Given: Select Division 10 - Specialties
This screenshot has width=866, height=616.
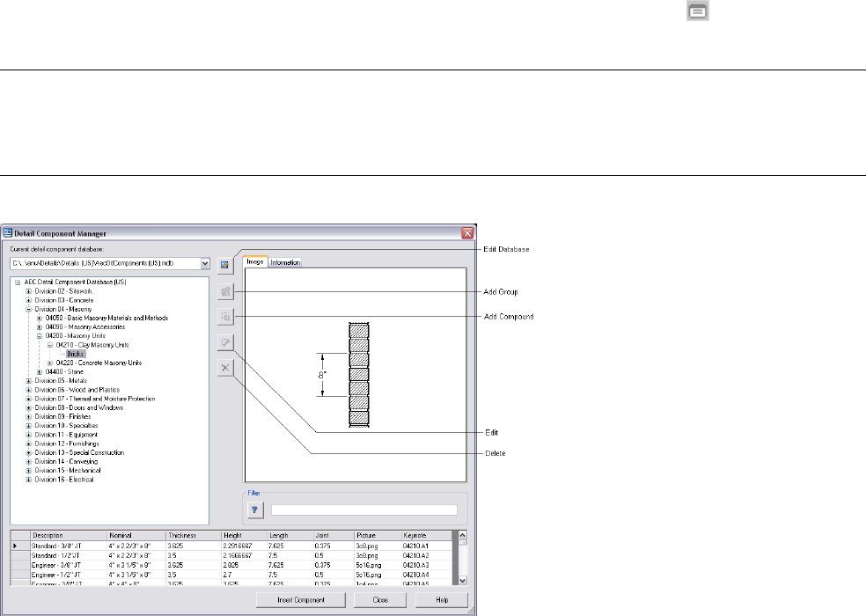Looking at the screenshot, I should (66, 425).
